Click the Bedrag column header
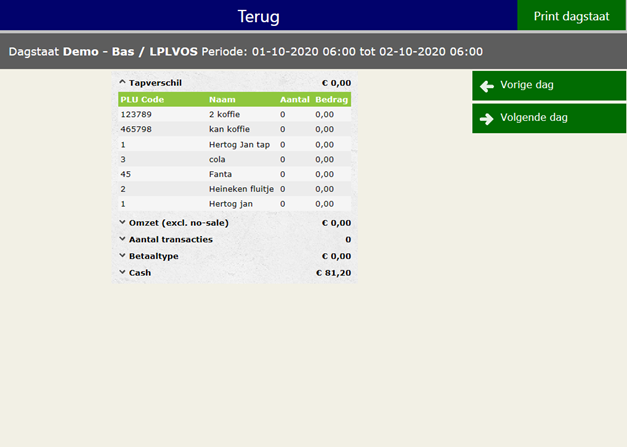 pos(331,99)
